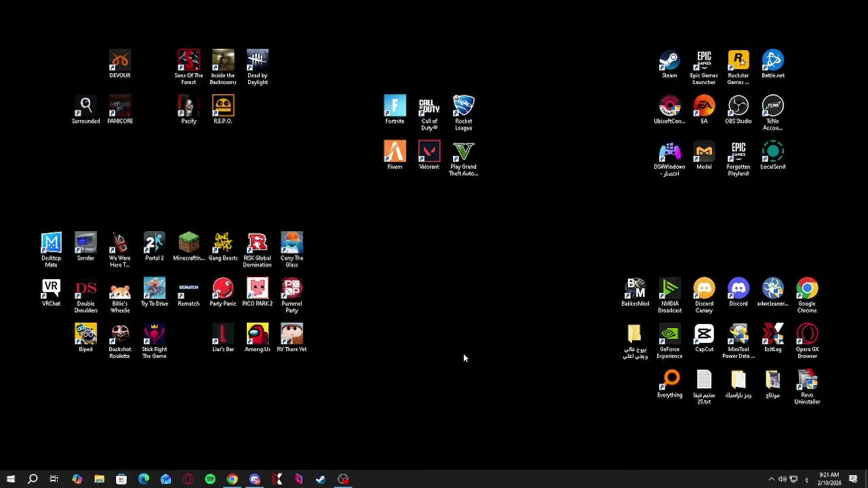Select the Battle.net shortcut

[x=773, y=64]
